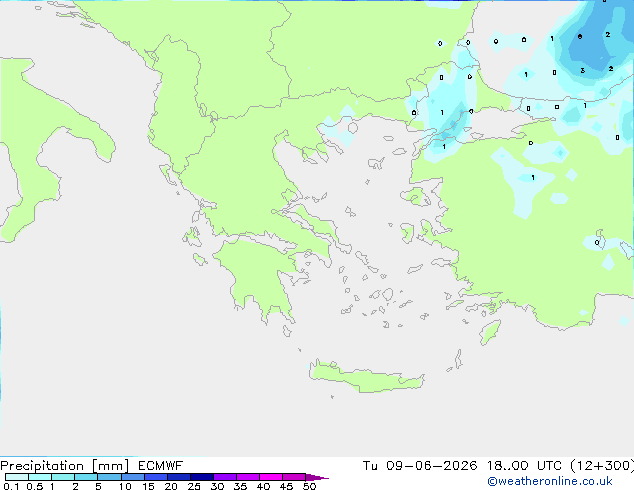The height and width of the screenshot is (490, 634).
Task: Click the '0.1' legend scale label
Action: click(x=11, y=486)
